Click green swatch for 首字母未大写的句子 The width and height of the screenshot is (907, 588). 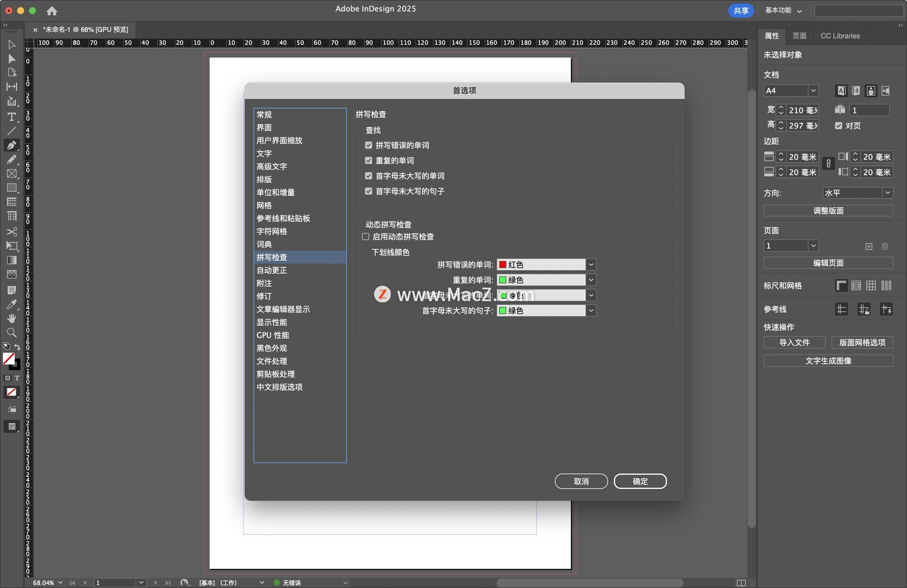click(x=503, y=311)
